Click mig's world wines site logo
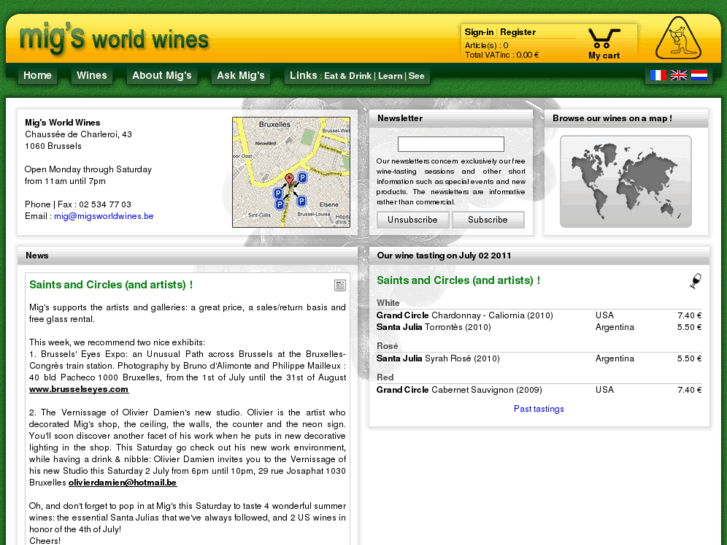The image size is (727, 545). coord(114,38)
